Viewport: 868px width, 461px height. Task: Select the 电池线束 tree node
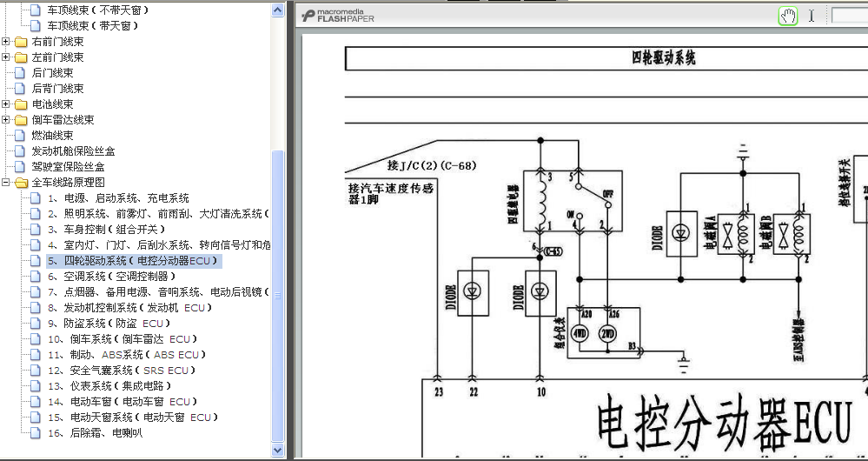pyautogui.click(x=53, y=104)
